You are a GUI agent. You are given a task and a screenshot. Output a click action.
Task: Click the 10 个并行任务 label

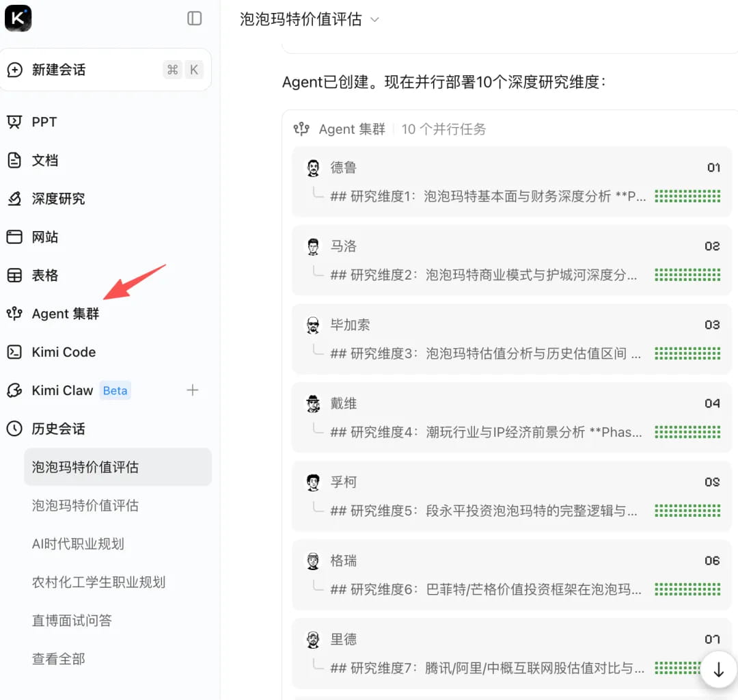[443, 129]
